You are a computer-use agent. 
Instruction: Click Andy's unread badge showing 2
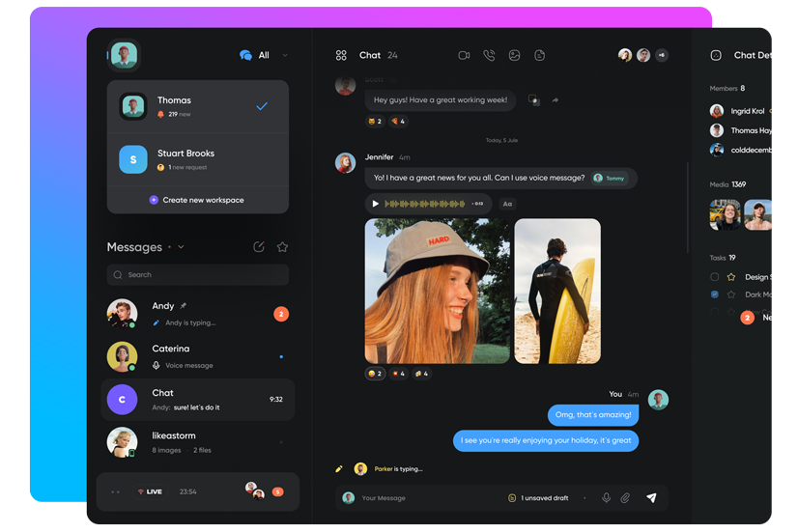coord(281,314)
